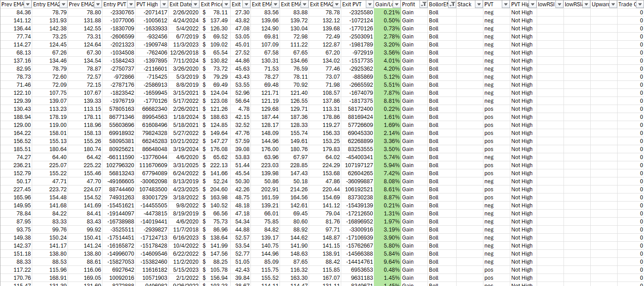This screenshot has height=286, width=644.
Task: Click the Entry PVT value -66111590
Action: tap(119, 157)
